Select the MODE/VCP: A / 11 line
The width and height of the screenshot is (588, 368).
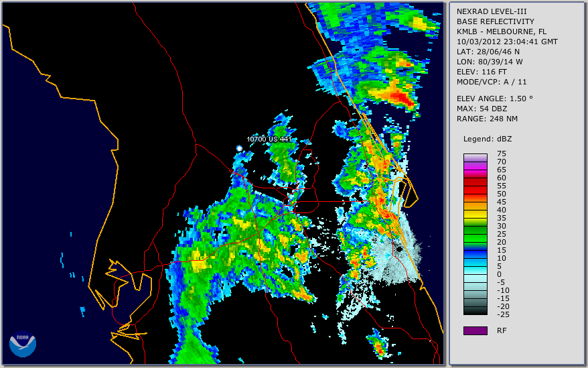pyautogui.click(x=492, y=82)
